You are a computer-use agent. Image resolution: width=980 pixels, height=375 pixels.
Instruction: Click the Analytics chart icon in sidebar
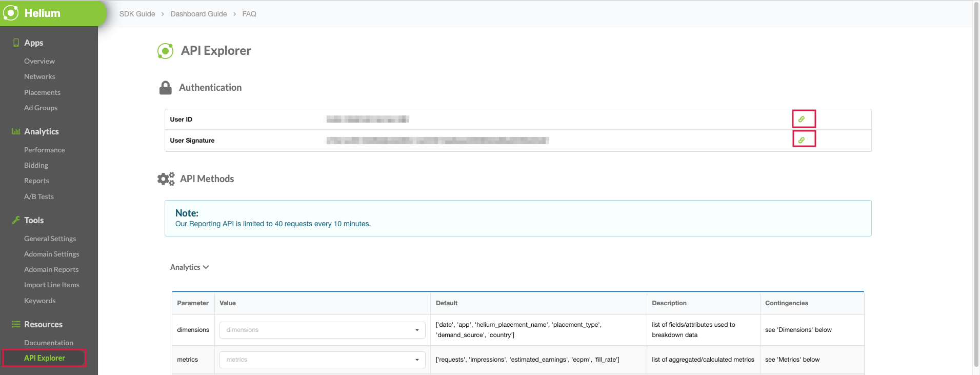[x=16, y=131]
